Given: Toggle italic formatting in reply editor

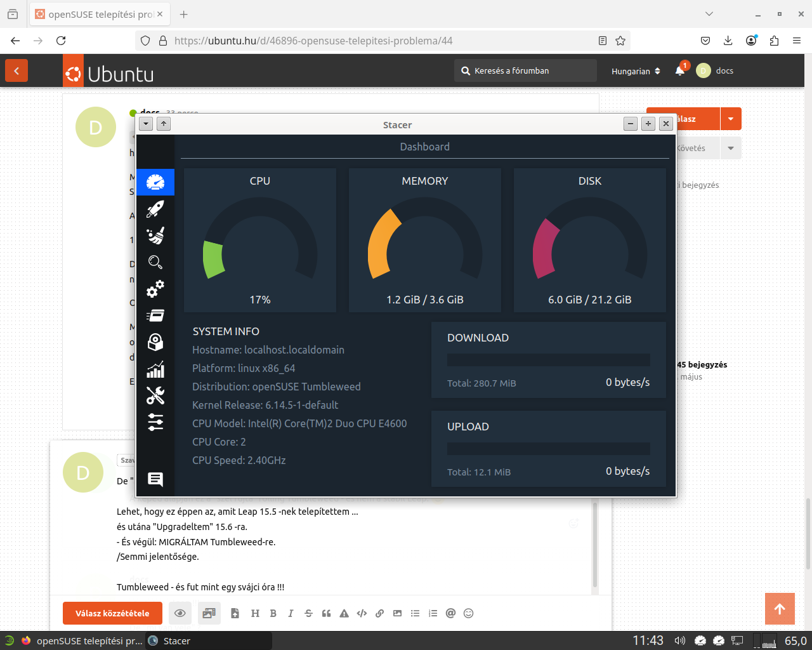Looking at the screenshot, I should pyautogui.click(x=291, y=613).
